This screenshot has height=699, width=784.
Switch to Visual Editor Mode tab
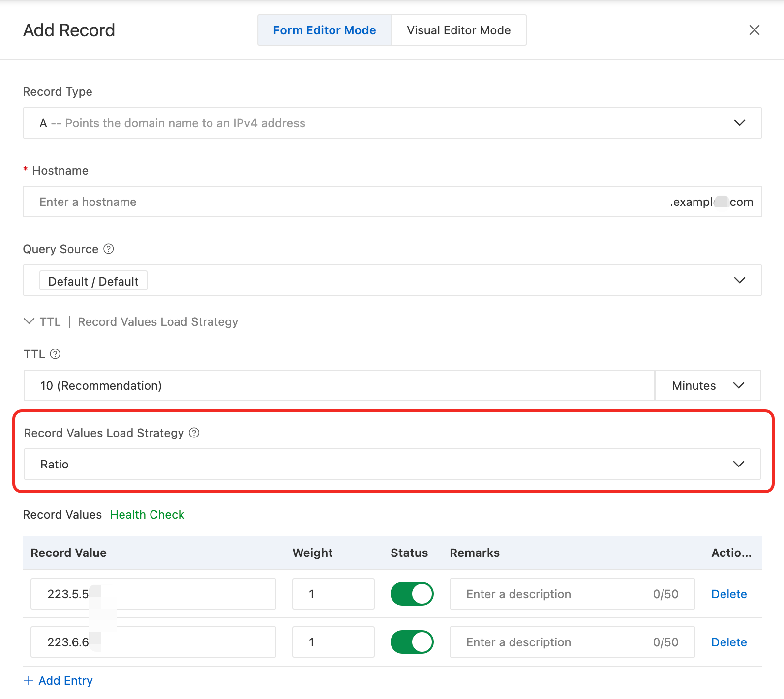click(x=458, y=30)
